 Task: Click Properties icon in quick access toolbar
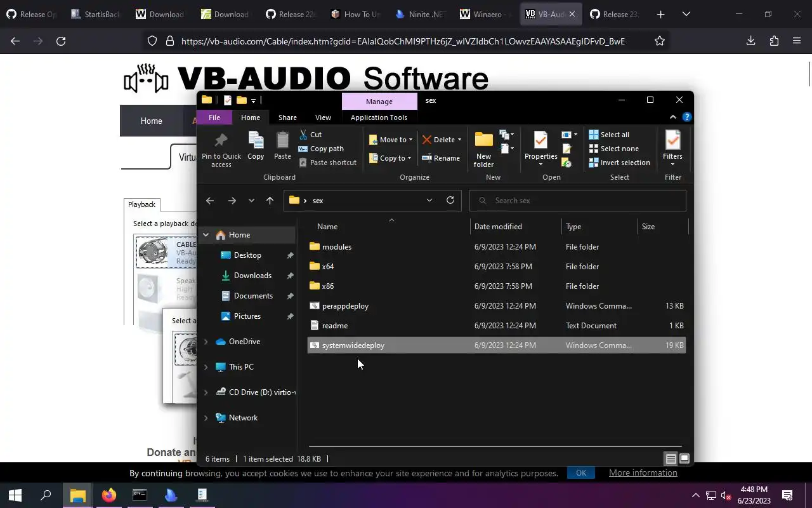pyautogui.click(x=228, y=100)
